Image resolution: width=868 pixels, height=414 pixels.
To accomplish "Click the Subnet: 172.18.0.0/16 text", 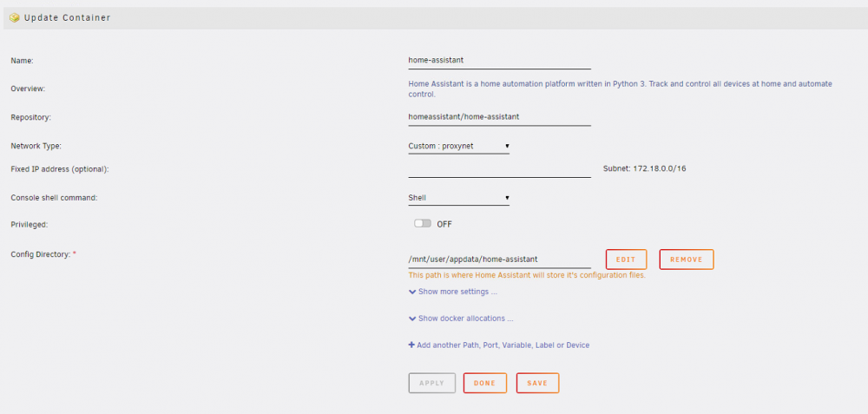I will click(644, 168).
